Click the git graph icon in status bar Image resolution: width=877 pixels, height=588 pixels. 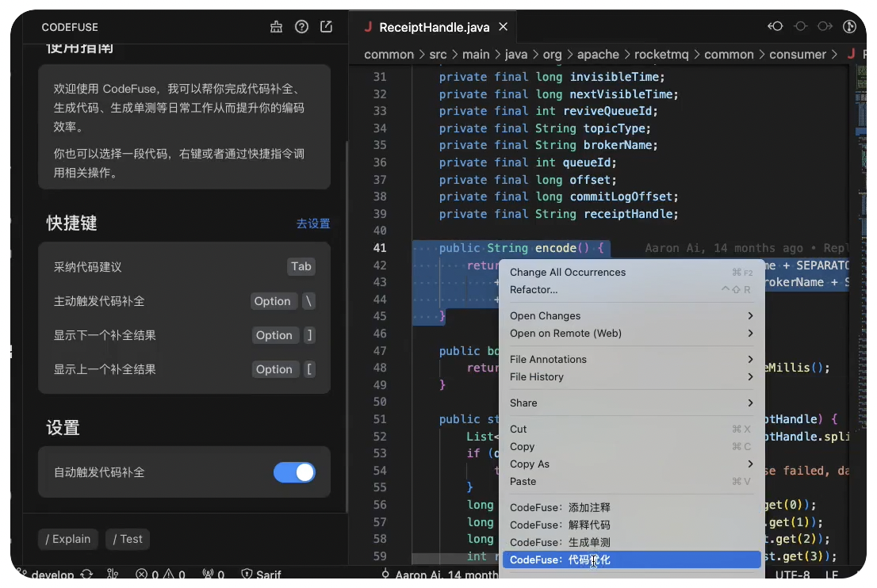coord(113,574)
